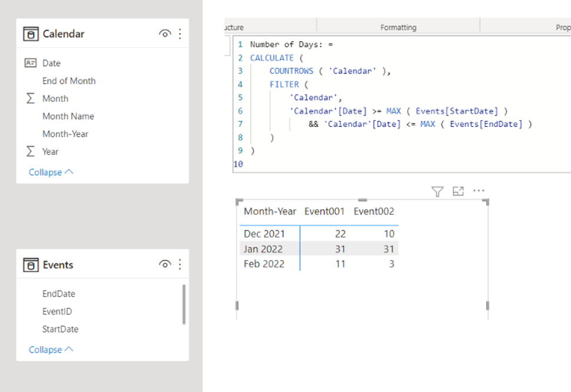Select the EventID field in Events
This screenshot has width=571, height=392.
click(x=57, y=311)
